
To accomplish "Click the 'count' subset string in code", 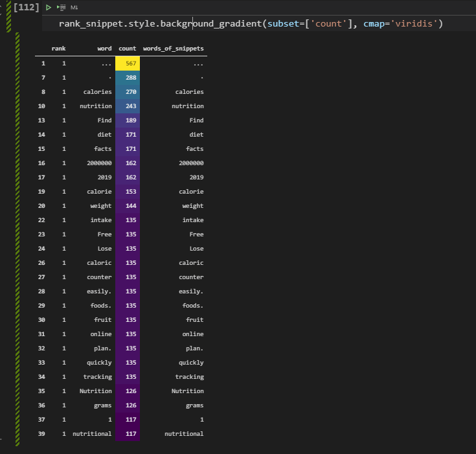I will (x=329, y=23).
